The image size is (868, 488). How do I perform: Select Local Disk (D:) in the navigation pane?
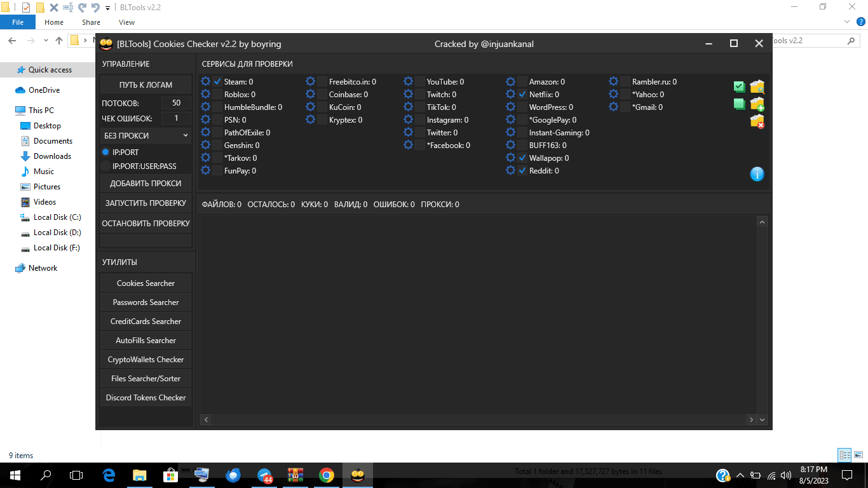coord(57,233)
